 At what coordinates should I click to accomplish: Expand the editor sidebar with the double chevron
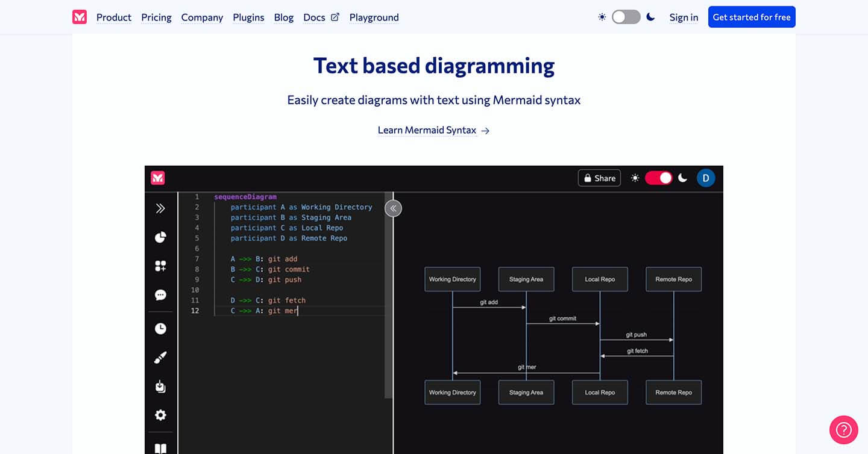[x=160, y=208]
